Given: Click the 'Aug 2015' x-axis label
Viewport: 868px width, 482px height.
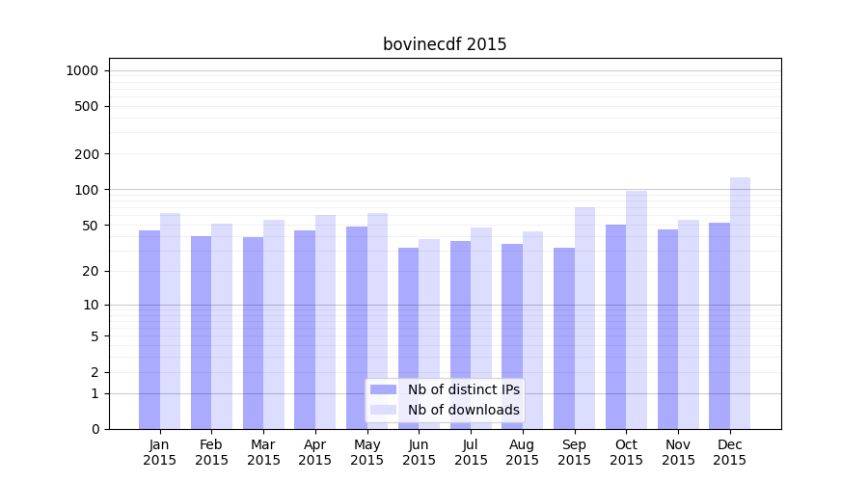Looking at the screenshot, I should pyautogui.click(x=523, y=452).
